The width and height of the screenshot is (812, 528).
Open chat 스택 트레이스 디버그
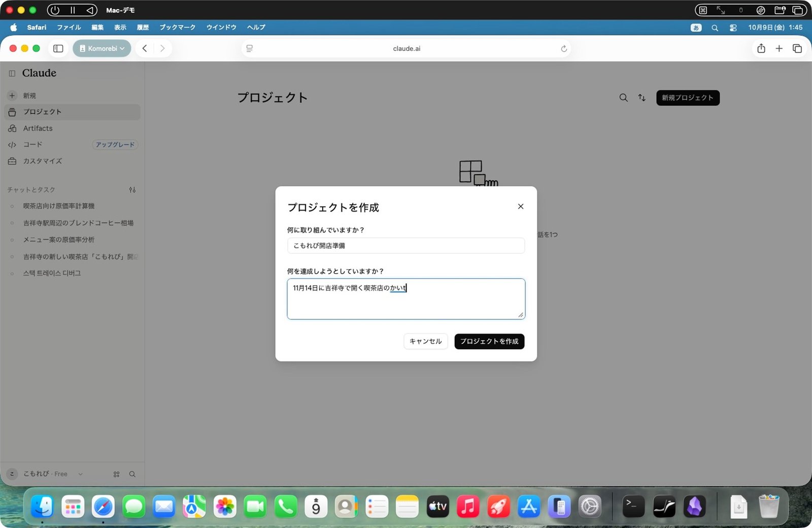tap(72, 273)
